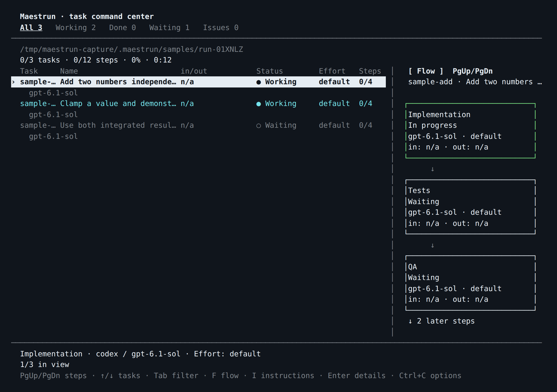Click the default effort value in the Clamp a value row
Screen dimensions: 557x392
pyautogui.click(x=334, y=104)
